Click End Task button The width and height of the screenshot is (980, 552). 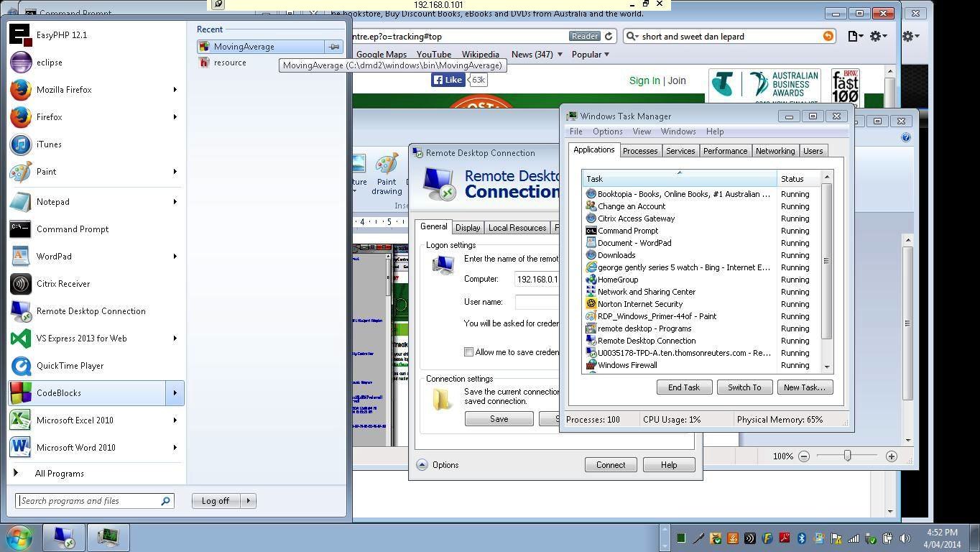point(683,387)
